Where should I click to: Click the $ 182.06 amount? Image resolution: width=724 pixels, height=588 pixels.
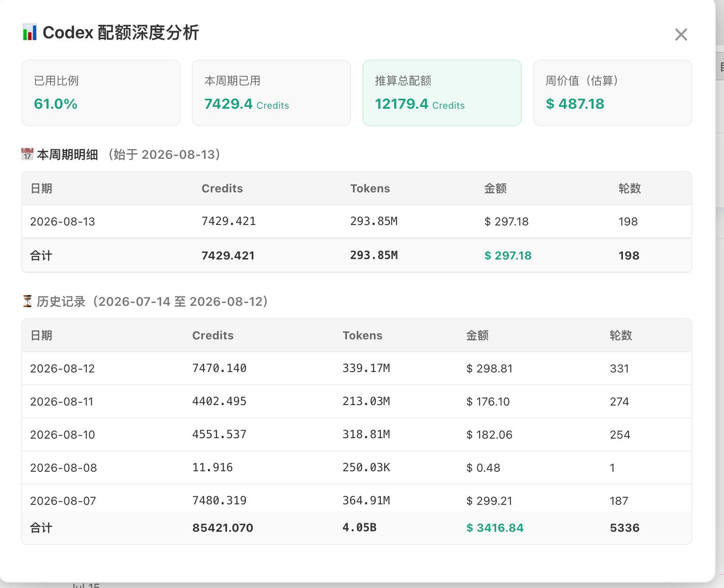489,435
